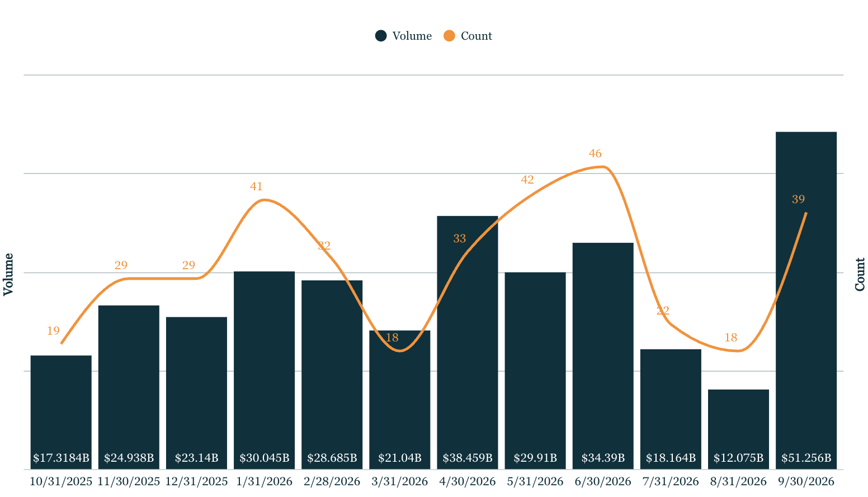Image resolution: width=868 pixels, height=497 pixels.
Task: Select count label 29 above the 12/31/2025 bar
Action: coord(188,265)
